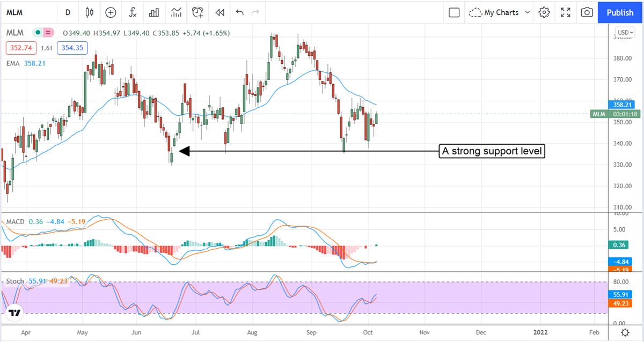Create a new alert with alarm icon
Viewport: 644px width, 342px height.
click(198, 12)
